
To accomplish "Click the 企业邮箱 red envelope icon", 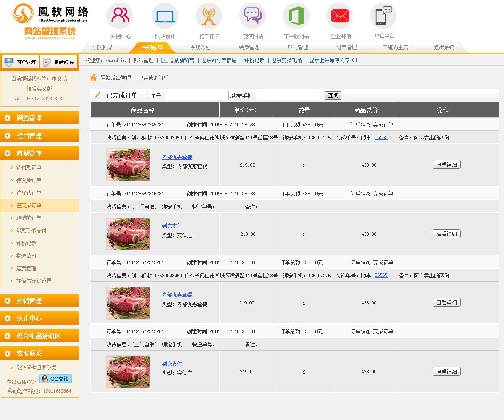I will point(340,16).
